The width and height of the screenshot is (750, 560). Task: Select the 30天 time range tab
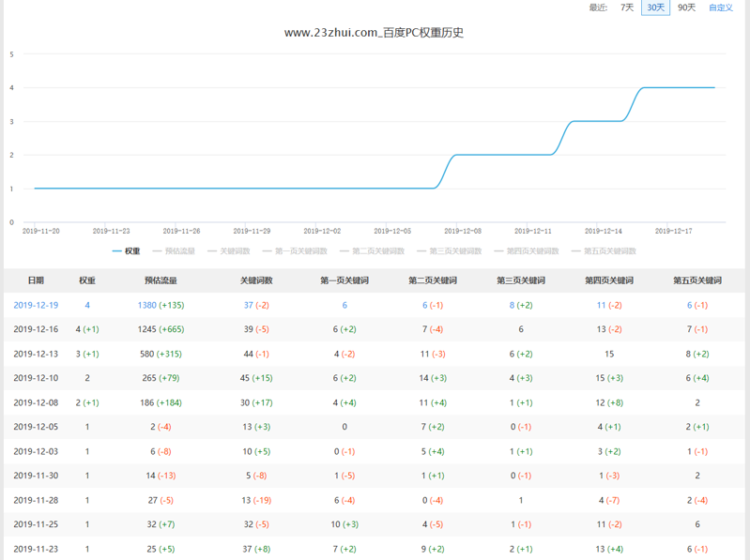tap(655, 8)
